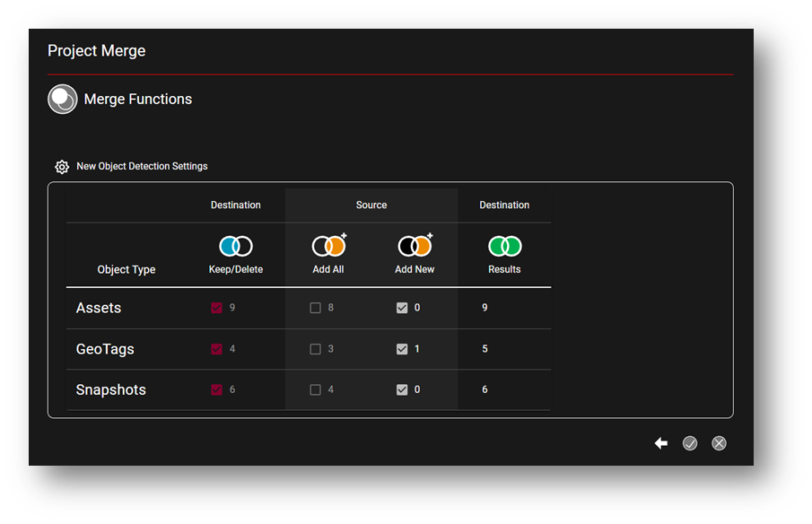
Task: Enable GeoTags Add All checkbox
Action: 315,349
